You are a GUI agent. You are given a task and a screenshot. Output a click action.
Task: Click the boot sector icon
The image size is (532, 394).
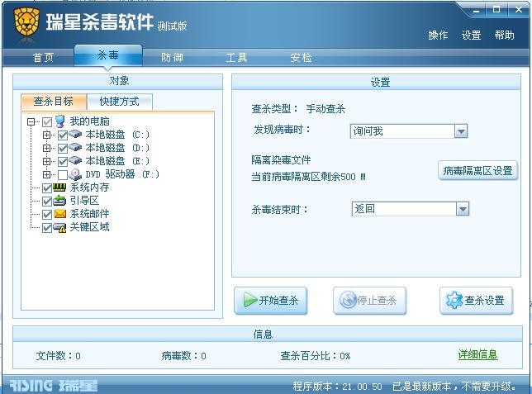(x=59, y=200)
